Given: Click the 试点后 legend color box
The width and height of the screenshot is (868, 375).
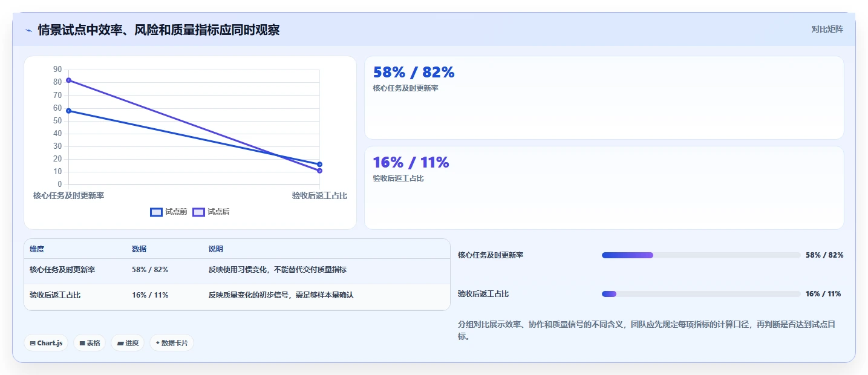Looking at the screenshot, I should (198, 212).
